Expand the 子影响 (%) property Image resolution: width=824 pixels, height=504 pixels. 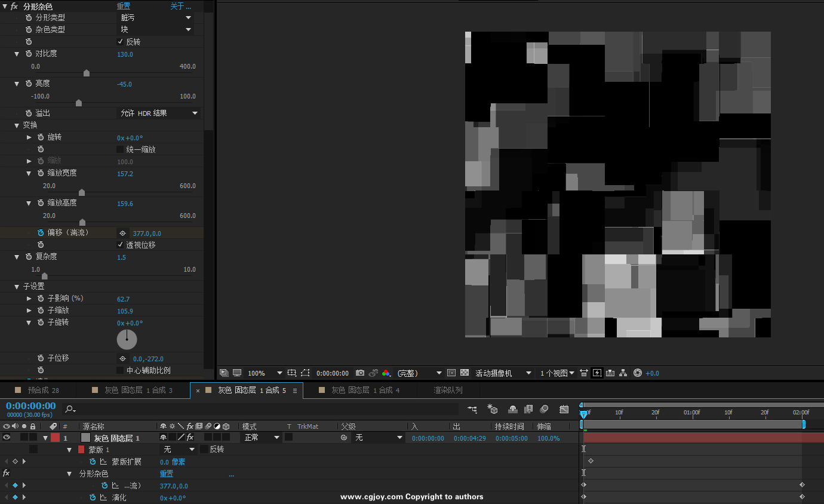coord(29,299)
